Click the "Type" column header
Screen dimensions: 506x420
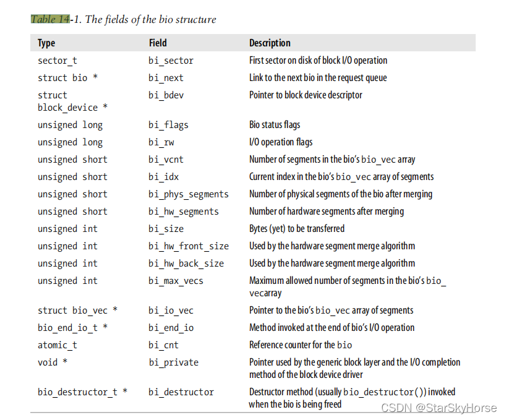(46, 43)
